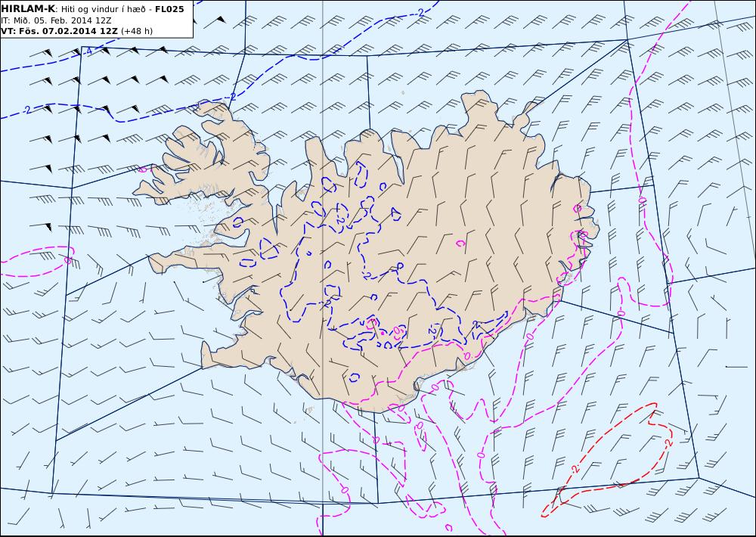Click the blue '4' isotherm contour label
Screen dimensions: 756x537
point(90,51)
